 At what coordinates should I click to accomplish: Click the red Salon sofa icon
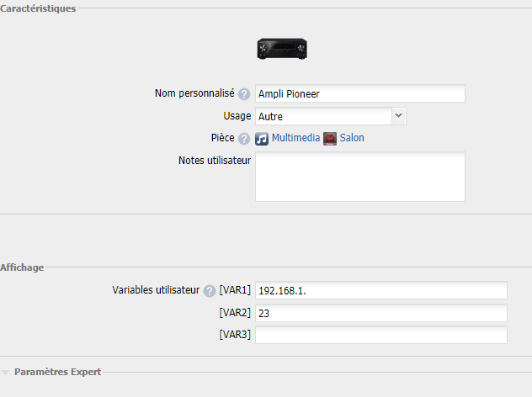[x=330, y=139]
